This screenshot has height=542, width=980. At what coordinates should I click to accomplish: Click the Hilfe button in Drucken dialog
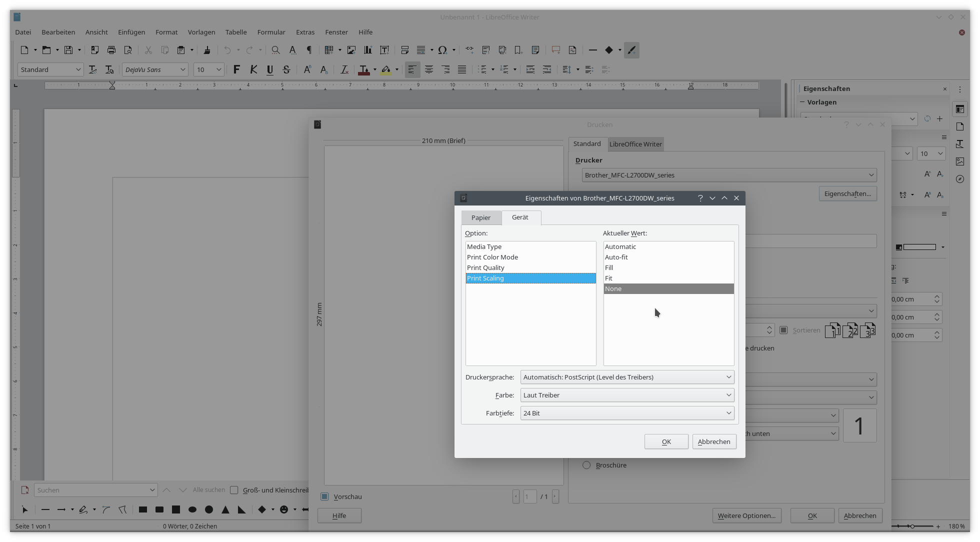339,515
